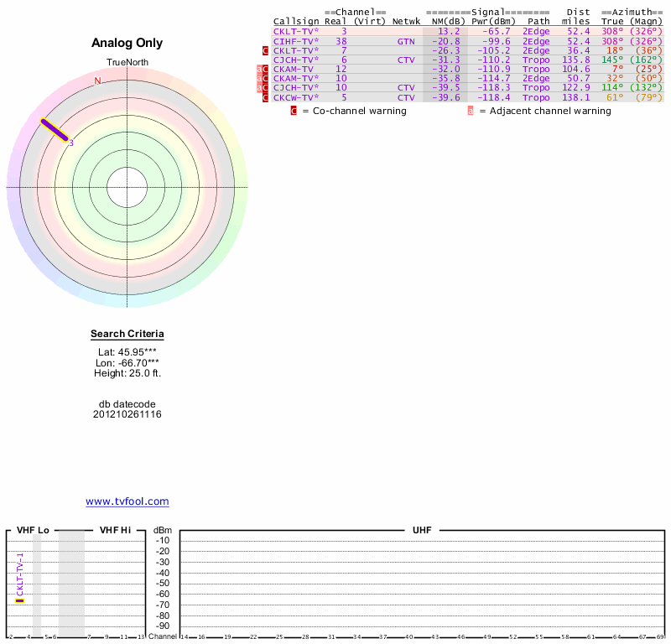Click the CKLT-TV-1 bar in VHF Lo chart
Viewport: 671px width, 644px height.
[x=20, y=600]
